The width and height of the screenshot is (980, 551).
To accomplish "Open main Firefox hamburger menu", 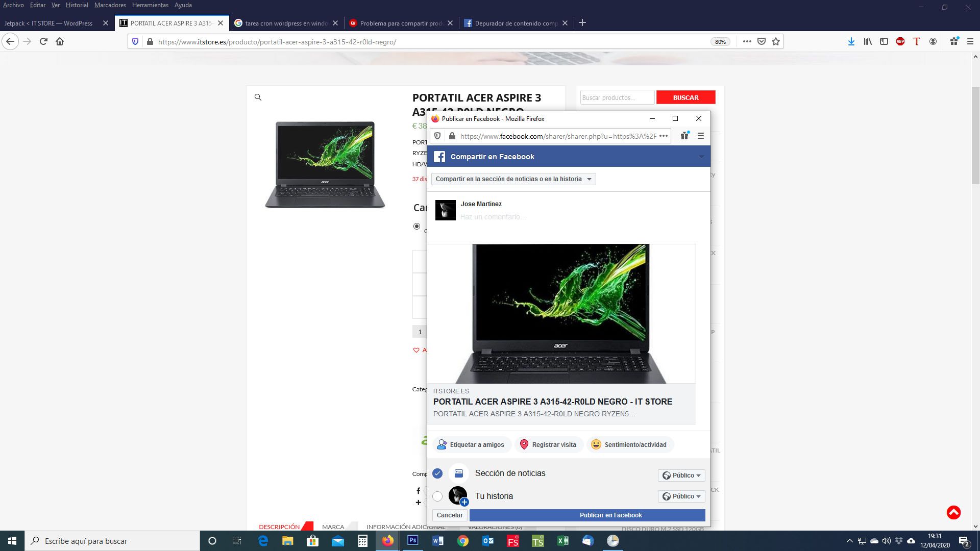I will pyautogui.click(x=970, y=42).
